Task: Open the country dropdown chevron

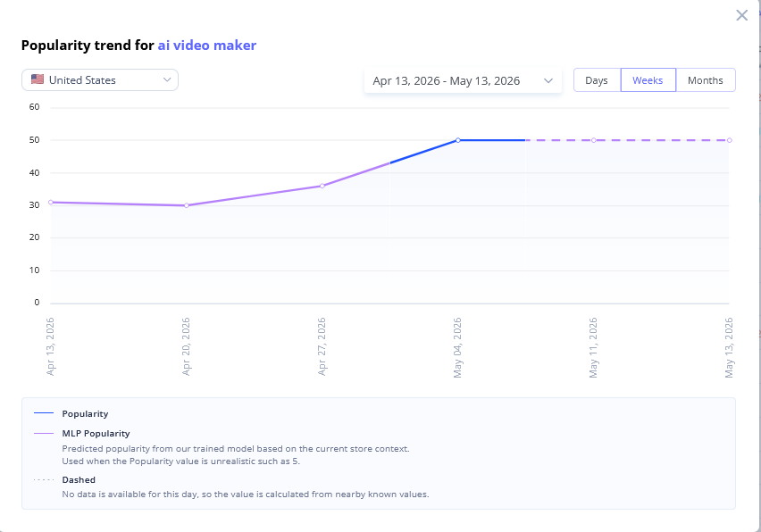Action: click(x=167, y=79)
